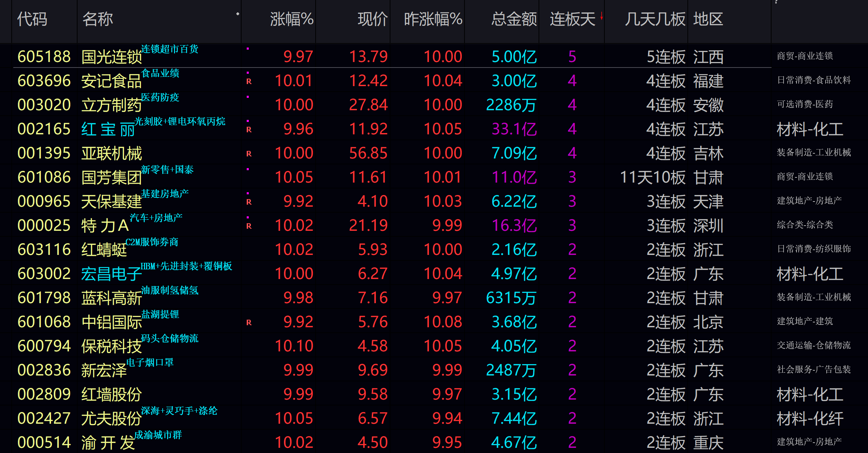Open stock name 亚联机械
This screenshot has width=868, height=453.
pyautogui.click(x=112, y=153)
